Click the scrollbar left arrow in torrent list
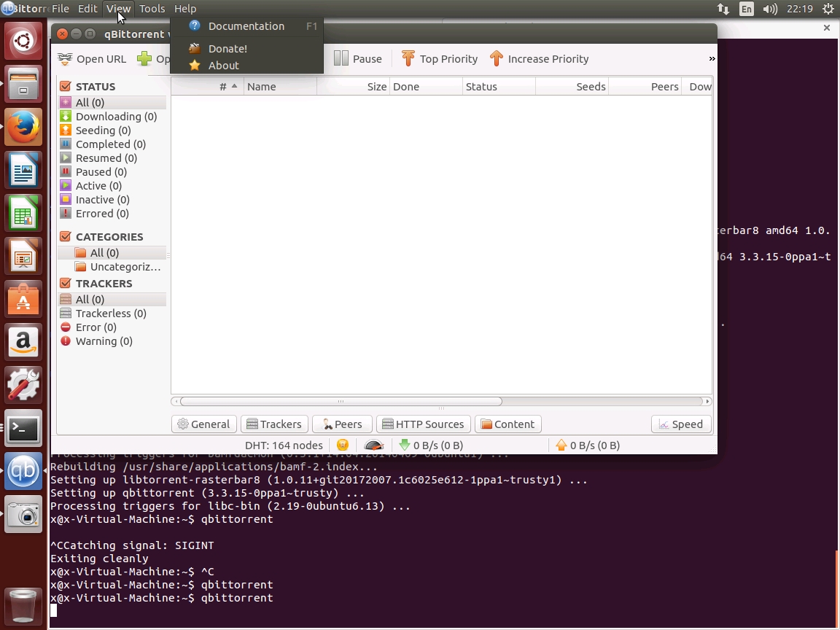Viewport: 840px width, 630px height. 176,401
